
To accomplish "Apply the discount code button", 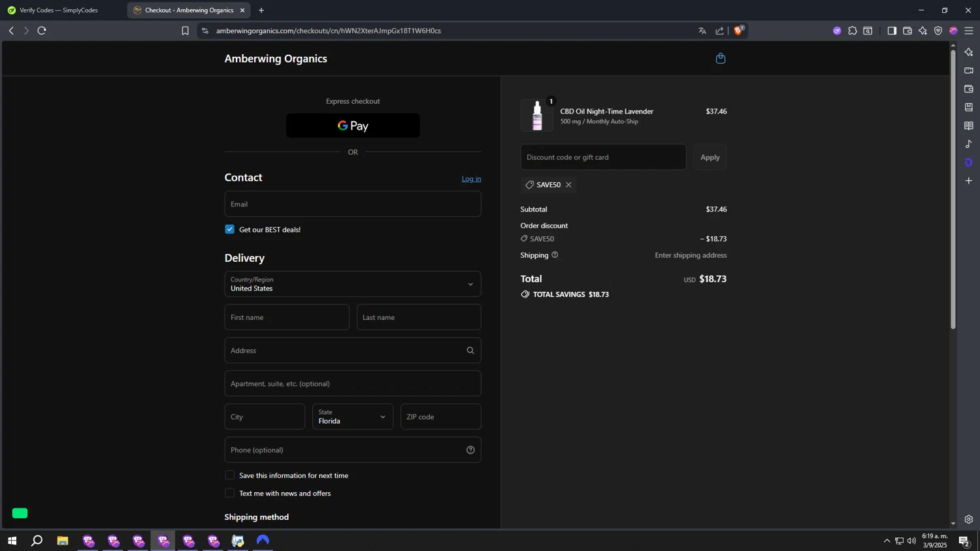I will pos(710,157).
